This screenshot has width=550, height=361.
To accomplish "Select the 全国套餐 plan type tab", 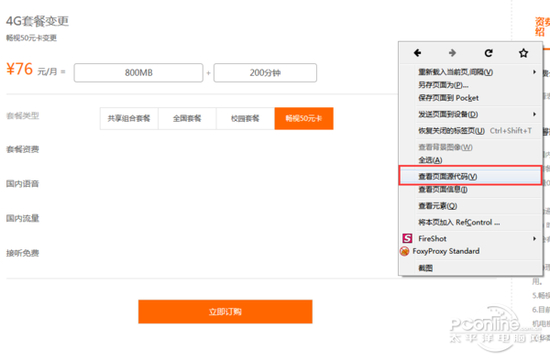I will point(187,119).
